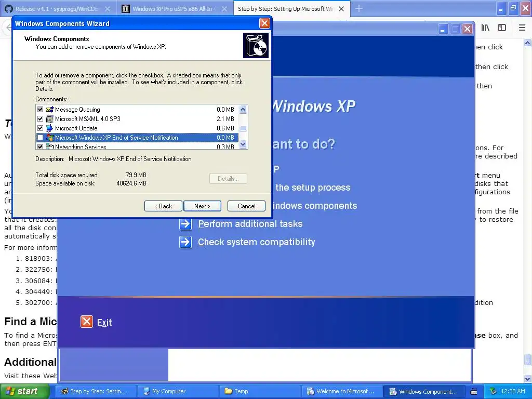This screenshot has width=532, height=399.
Task: Open the browser Library icon
Action: point(485,28)
